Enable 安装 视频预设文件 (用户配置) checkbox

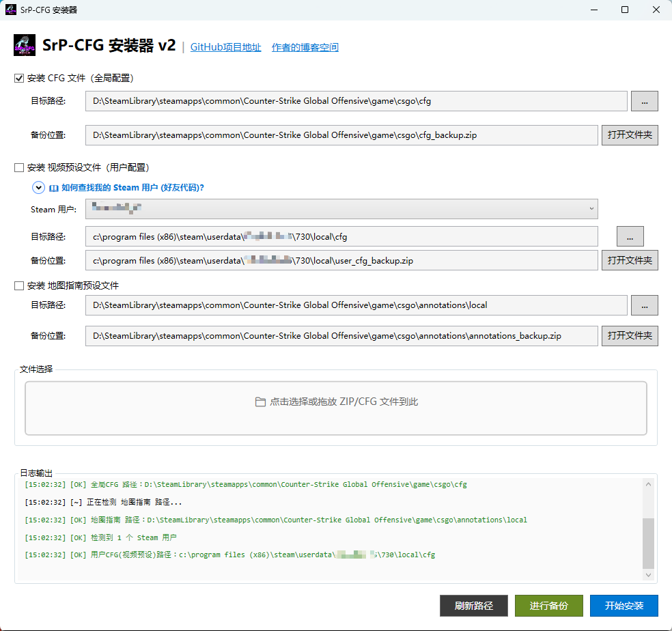pyautogui.click(x=19, y=167)
